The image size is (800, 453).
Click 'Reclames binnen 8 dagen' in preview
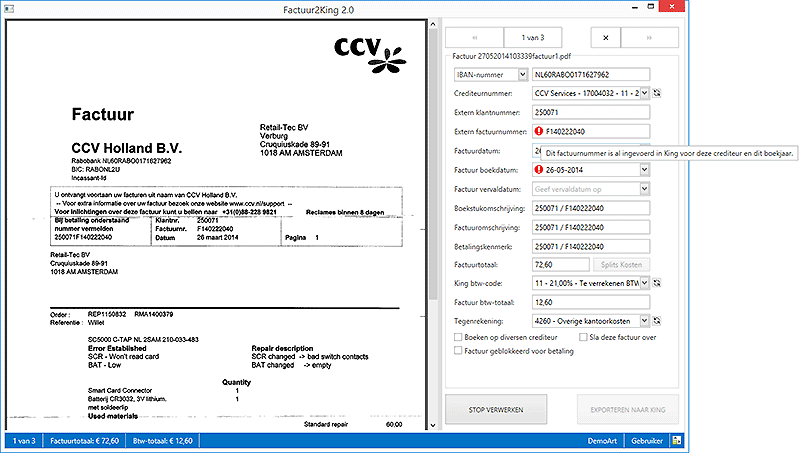click(345, 212)
